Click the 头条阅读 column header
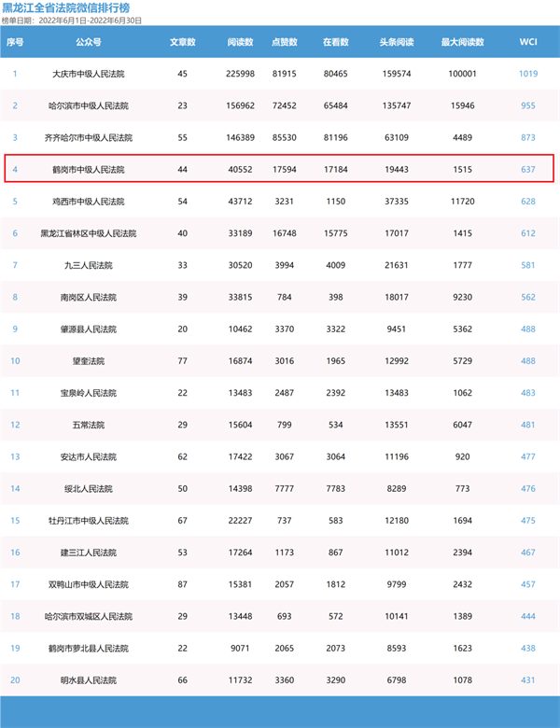The width and height of the screenshot is (560, 728). (x=397, y=42)
